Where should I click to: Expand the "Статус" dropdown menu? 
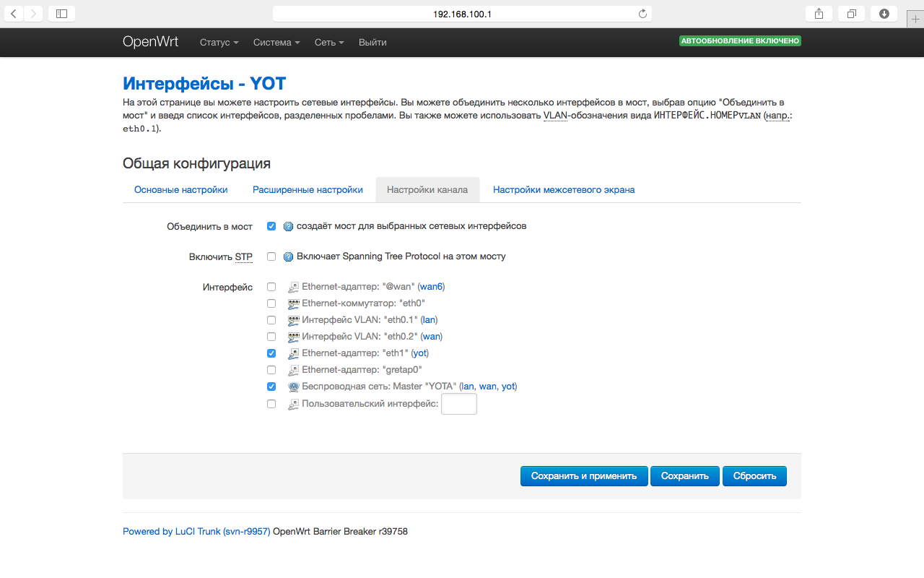click(x=219, y=43)
